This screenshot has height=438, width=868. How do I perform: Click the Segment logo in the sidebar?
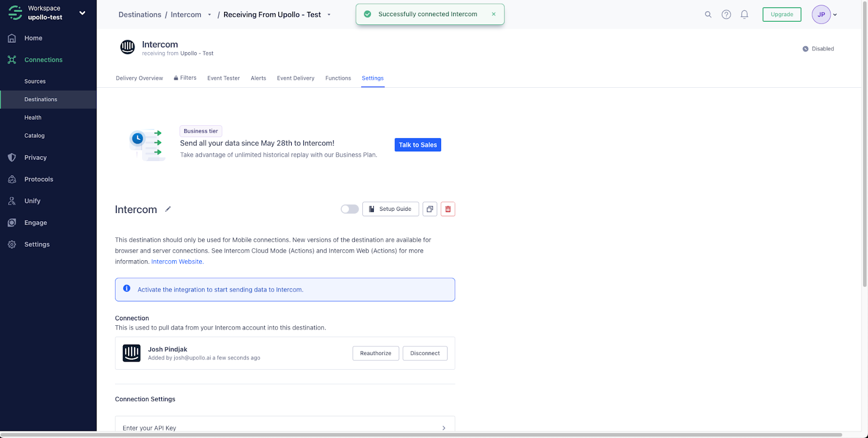[x=15, y=12]
